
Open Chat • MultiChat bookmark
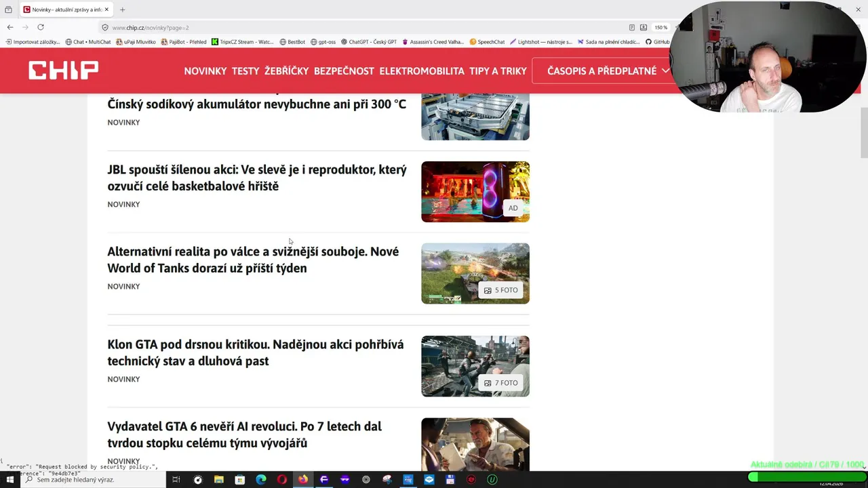point(88,42)
